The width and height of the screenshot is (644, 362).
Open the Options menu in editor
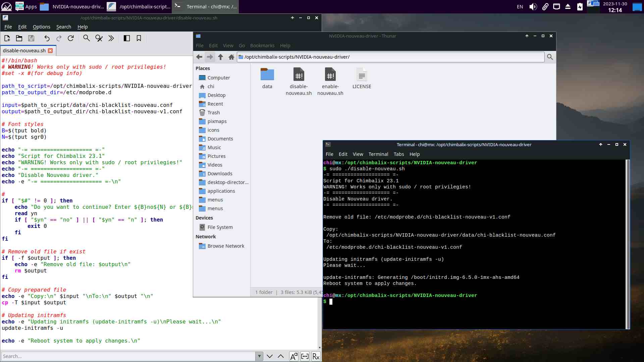(41, 27)
